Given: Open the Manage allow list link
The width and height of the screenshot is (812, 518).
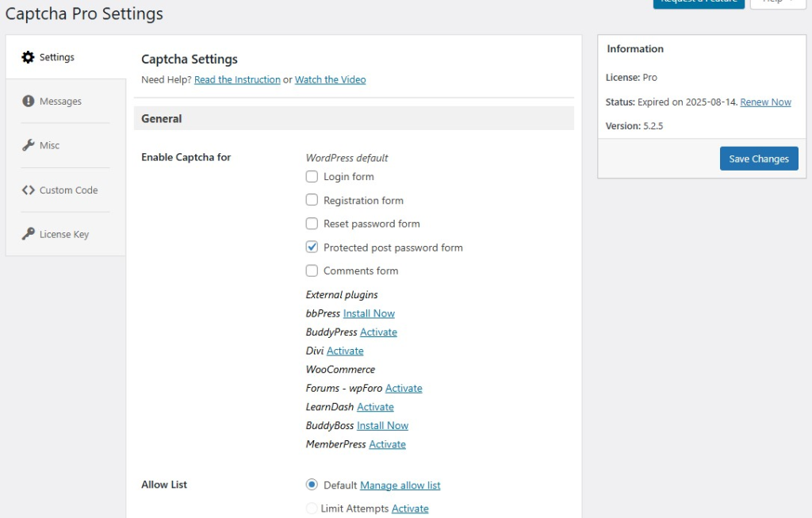Looking at the screenshot, I should tap(400, 485).
